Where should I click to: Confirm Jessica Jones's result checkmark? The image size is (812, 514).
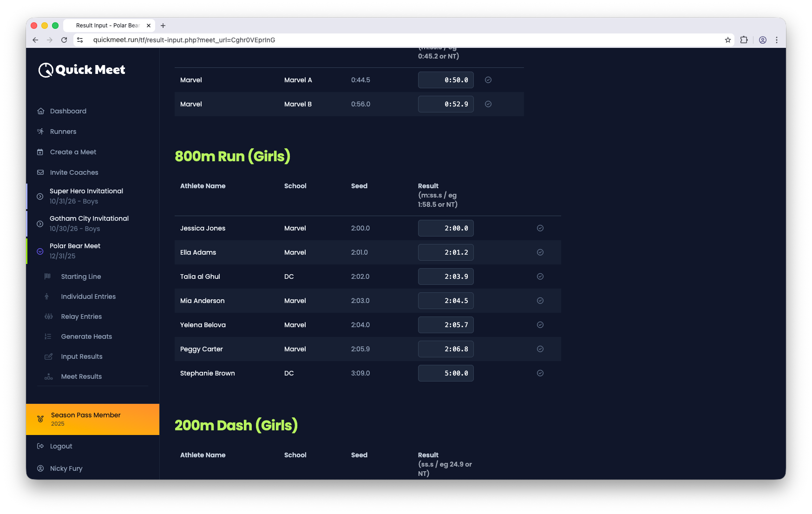click(x=540, y=228)
